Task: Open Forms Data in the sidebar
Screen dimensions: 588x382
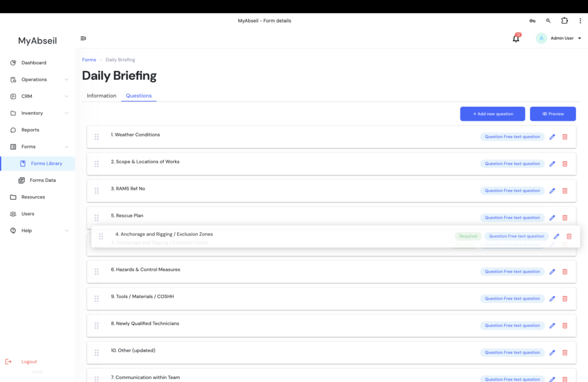Action: click(42, 180)
